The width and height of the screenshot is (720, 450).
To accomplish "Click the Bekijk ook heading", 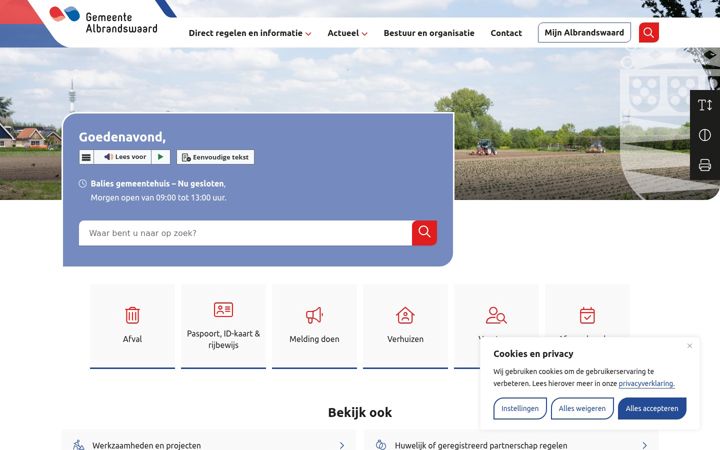I will [x=360, y=412].
